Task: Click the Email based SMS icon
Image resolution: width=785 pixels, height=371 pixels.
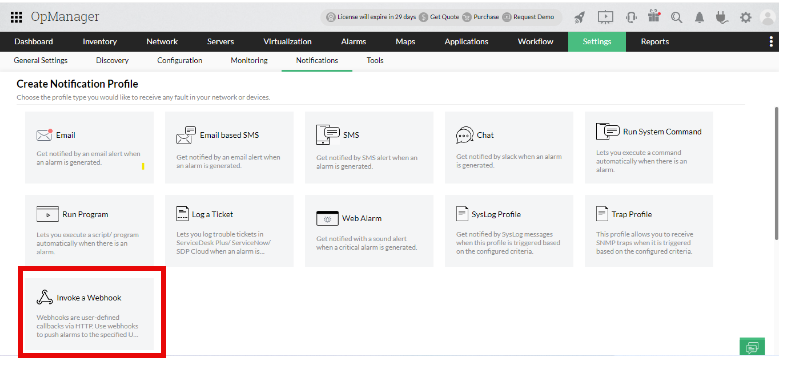Action: tap(186, 135)
